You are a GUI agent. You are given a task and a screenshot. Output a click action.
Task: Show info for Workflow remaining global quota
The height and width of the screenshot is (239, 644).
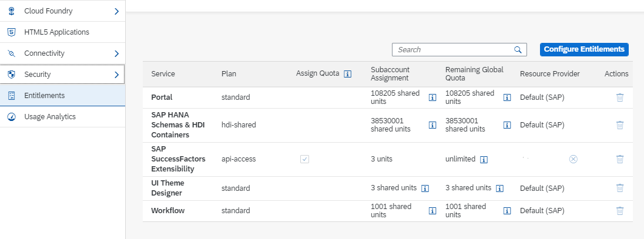pos(507,211)
